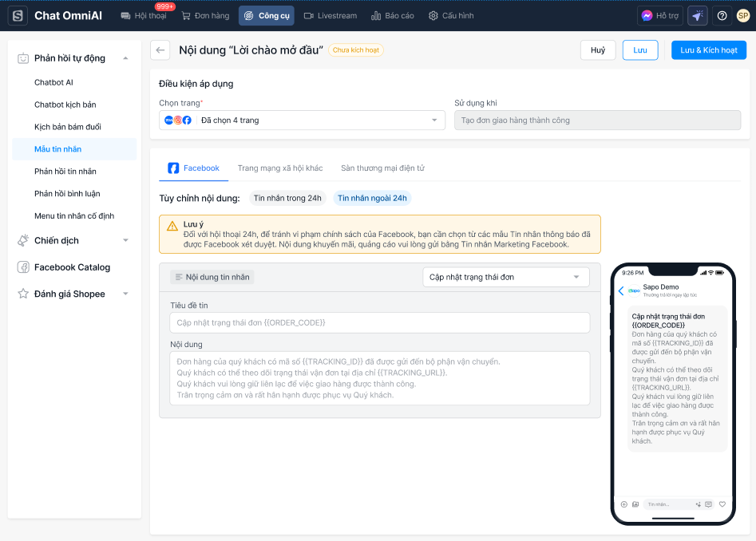Switch to the Facebook tab
This screenshot has width=756, height=541.
(x=193, y=168)
